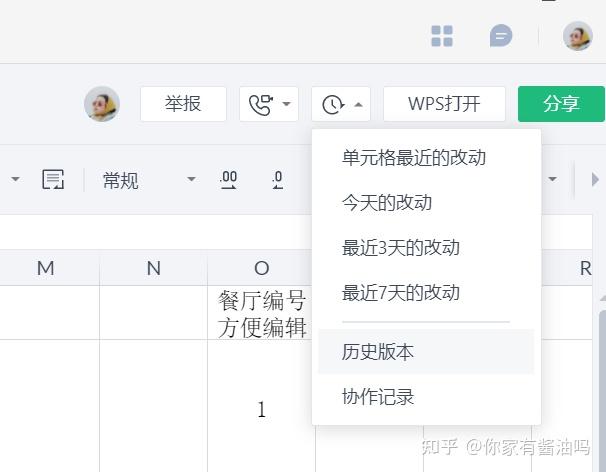Open the apps grid icon
The width and height of the screenshot is (606, 472).
(442, 36)
